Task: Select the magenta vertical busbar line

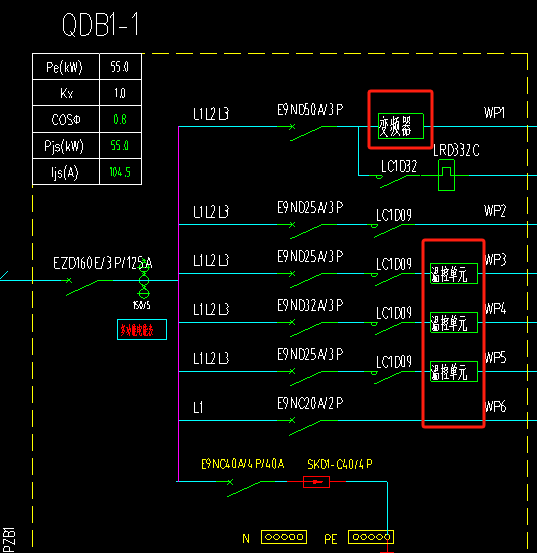Action: (x=178, y=304)
